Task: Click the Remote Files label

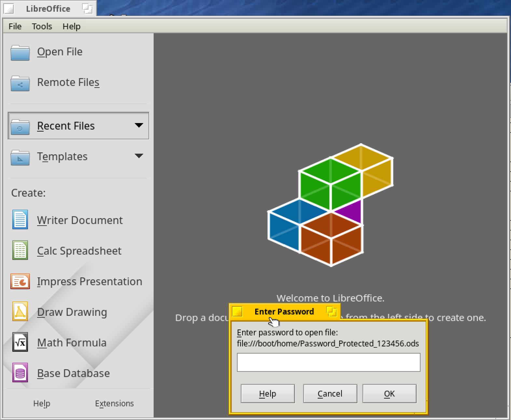Action: tap(68, 82)
